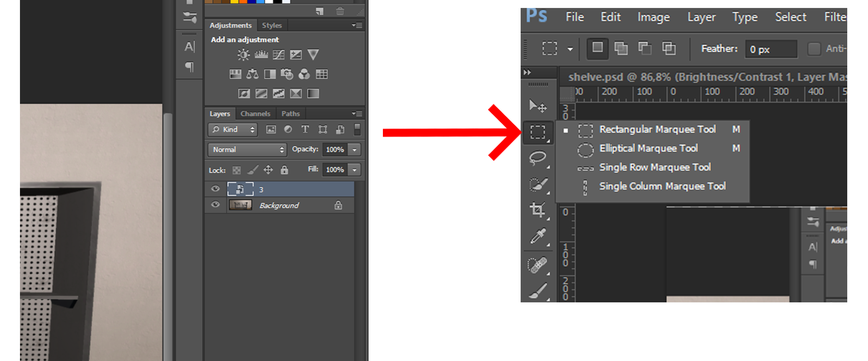
Task: Open the Character panel in the left screenshot's strip
Action: pos(190,47)
